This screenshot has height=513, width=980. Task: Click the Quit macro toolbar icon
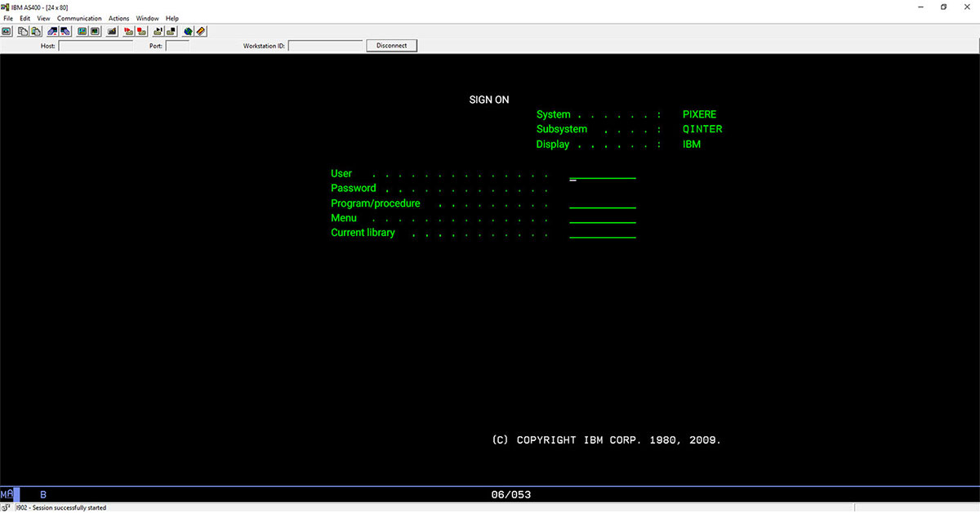(x=171, y=31)
